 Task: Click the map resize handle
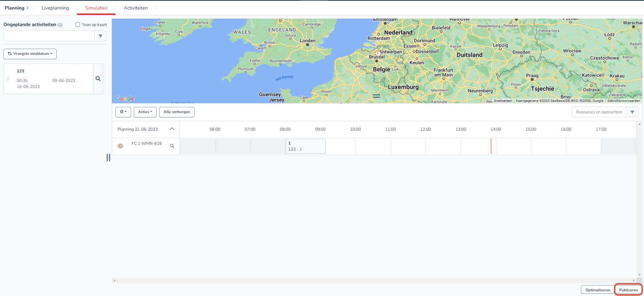[x=376, y=96]
